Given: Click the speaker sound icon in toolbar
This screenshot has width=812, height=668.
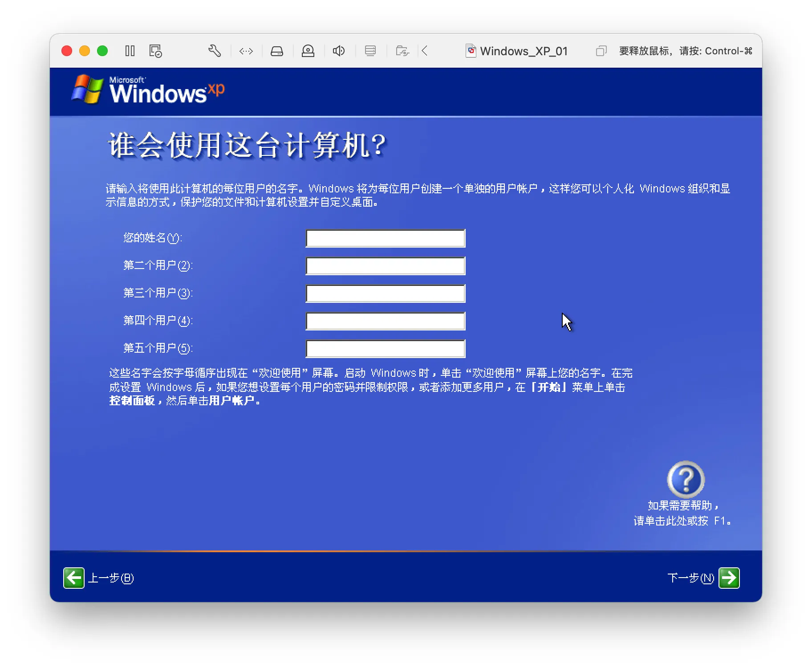Looking at the screenshot, I should click(x=339, y=51).
